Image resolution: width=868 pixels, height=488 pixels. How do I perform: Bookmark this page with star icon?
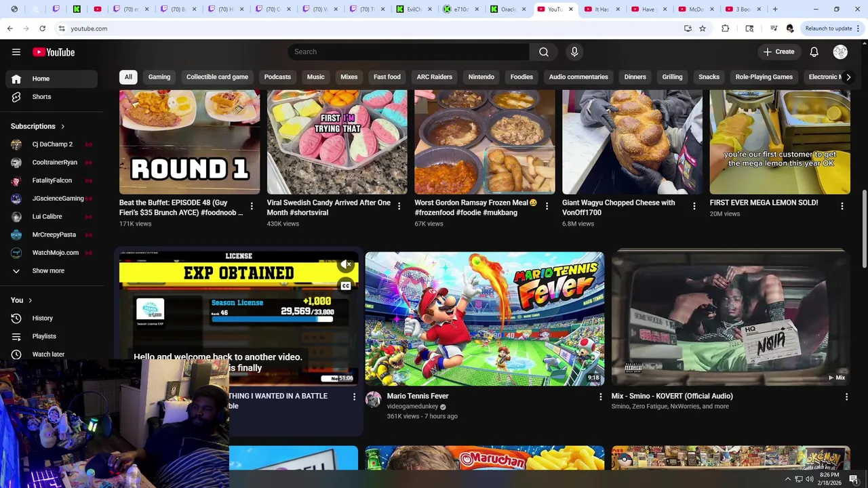point(703,28)
